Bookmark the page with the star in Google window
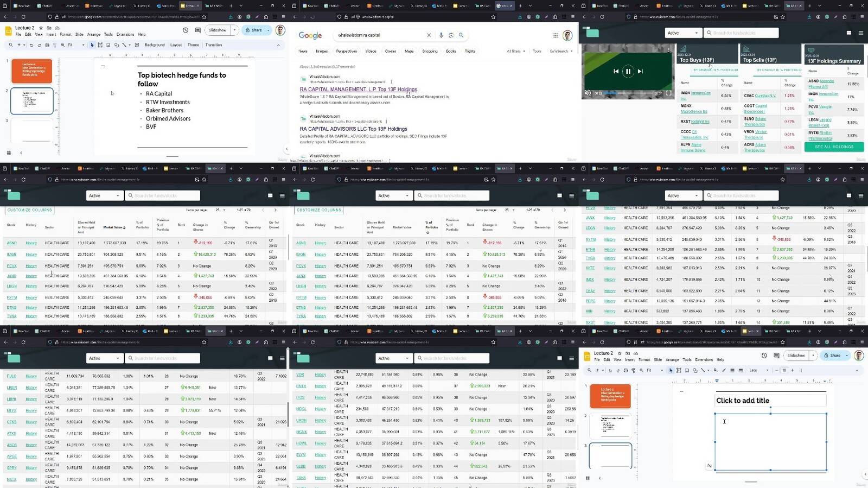The image size is (868, 488). [x=493, y=17]
